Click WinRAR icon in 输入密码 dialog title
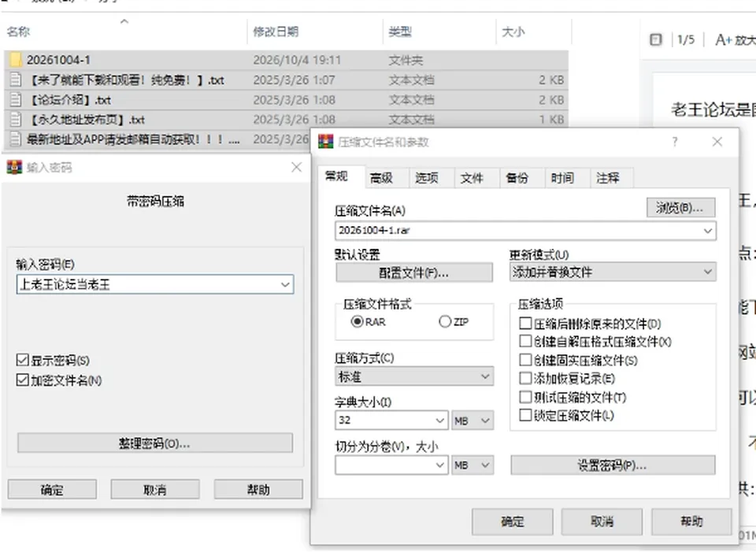 [x=14, y=167]
